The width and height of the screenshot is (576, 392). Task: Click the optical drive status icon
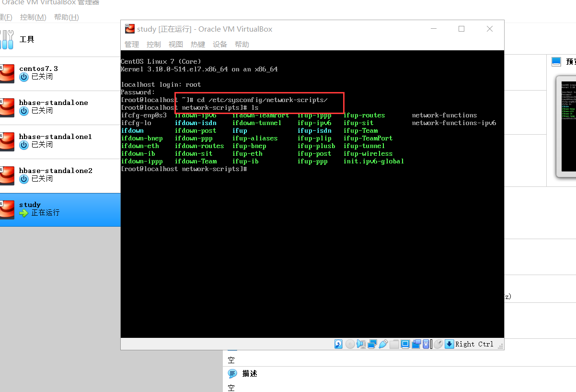350,344
